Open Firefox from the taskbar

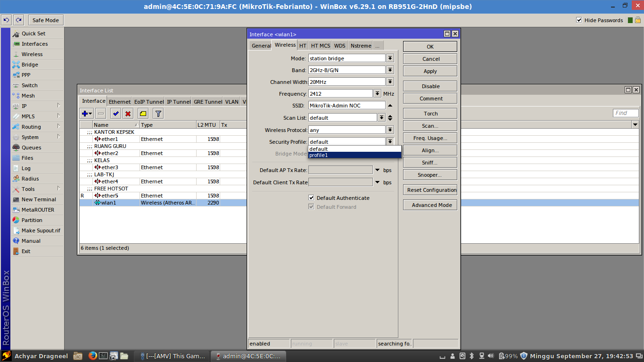tap(92, 356)
